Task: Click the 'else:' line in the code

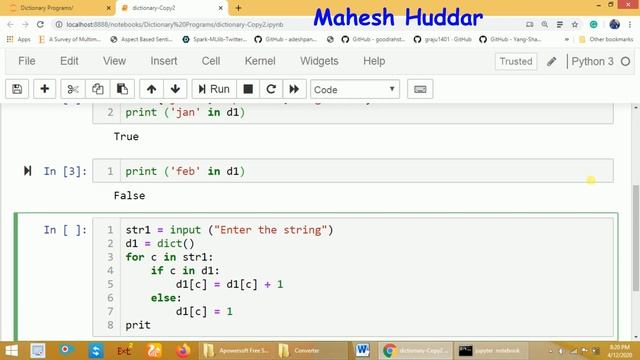Action: pyautogui.click(x=166, y=298)
